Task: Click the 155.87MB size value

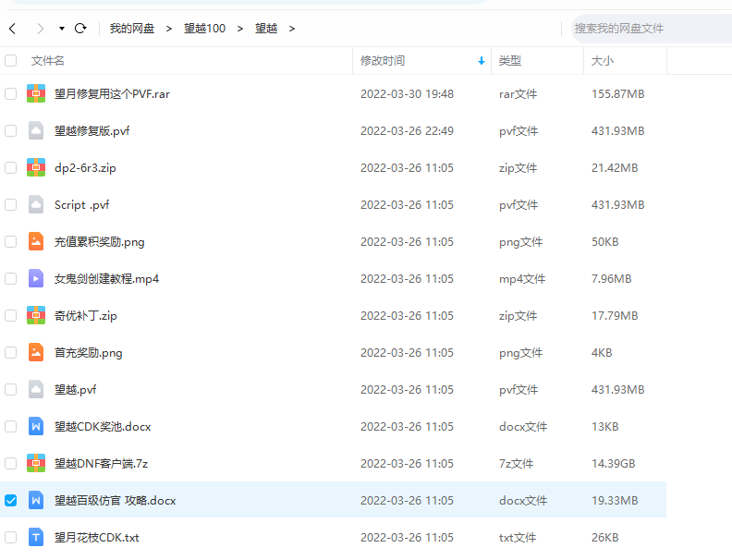Action: (x=618, y=94)
